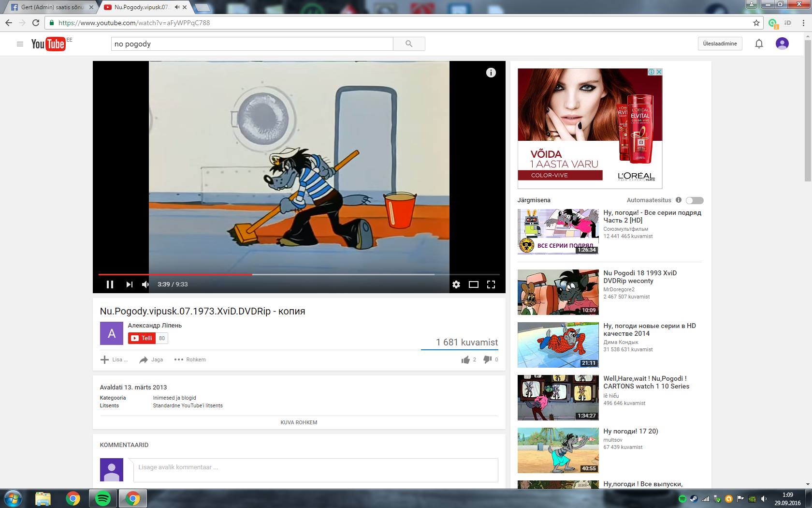
Task: Select the Nu.Pogody.vipusk.07 YouTube tab
Action: click(141, 7)
